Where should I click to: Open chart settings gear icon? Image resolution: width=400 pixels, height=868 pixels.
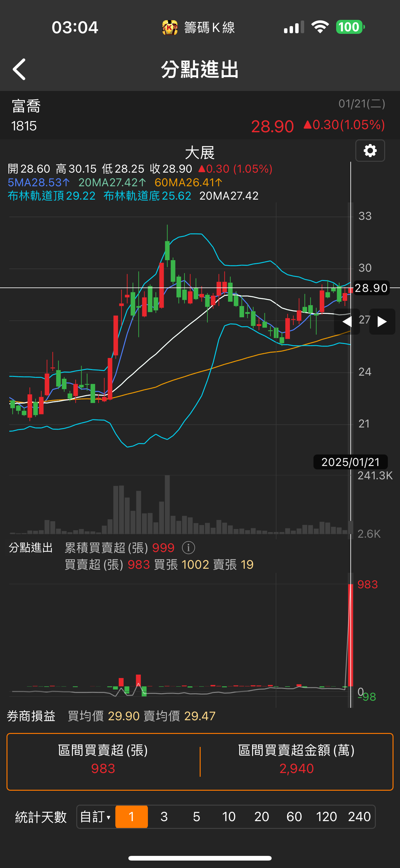click(370, 151)
